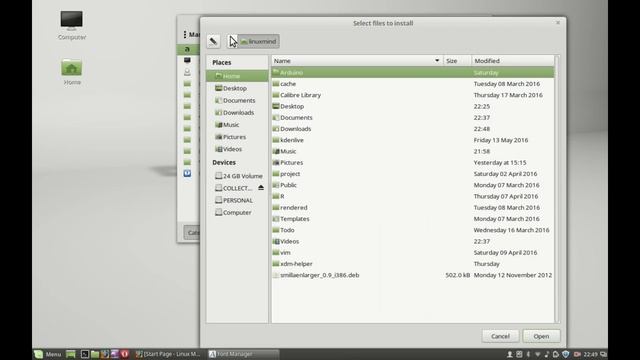Click the red screen recorder tray icon
This screenshot has height=360, width=640.
577,354
